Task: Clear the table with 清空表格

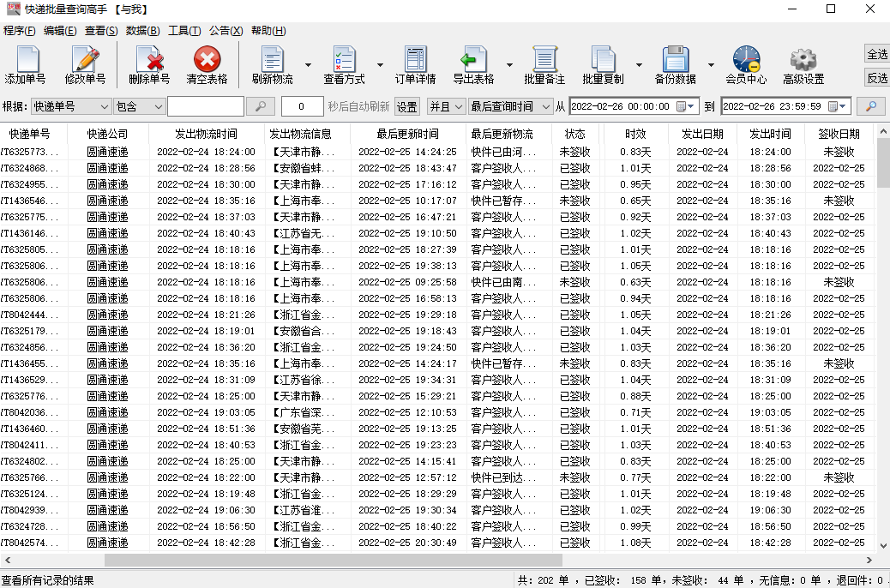Action: click(207, 65)
